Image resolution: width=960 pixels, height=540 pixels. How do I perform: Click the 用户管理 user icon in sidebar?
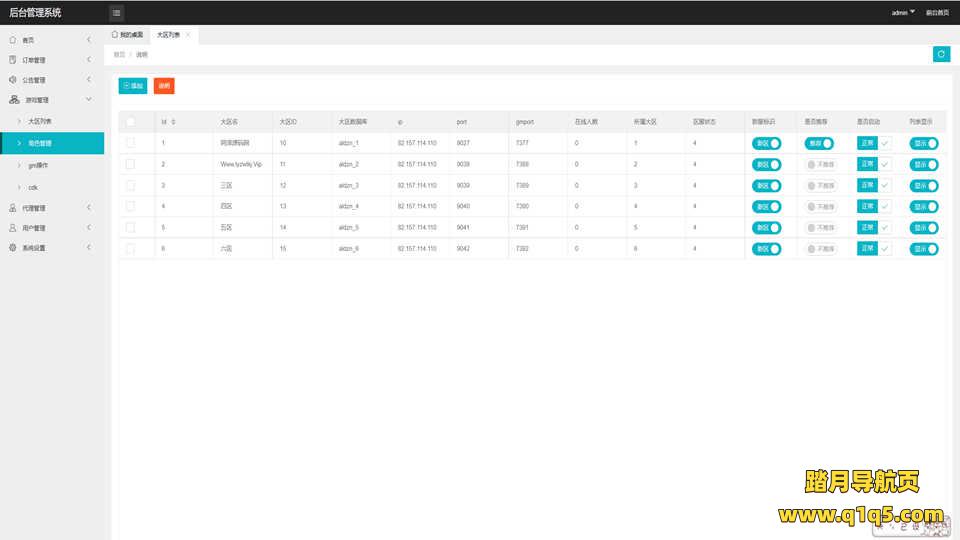[x=13, y=228]
